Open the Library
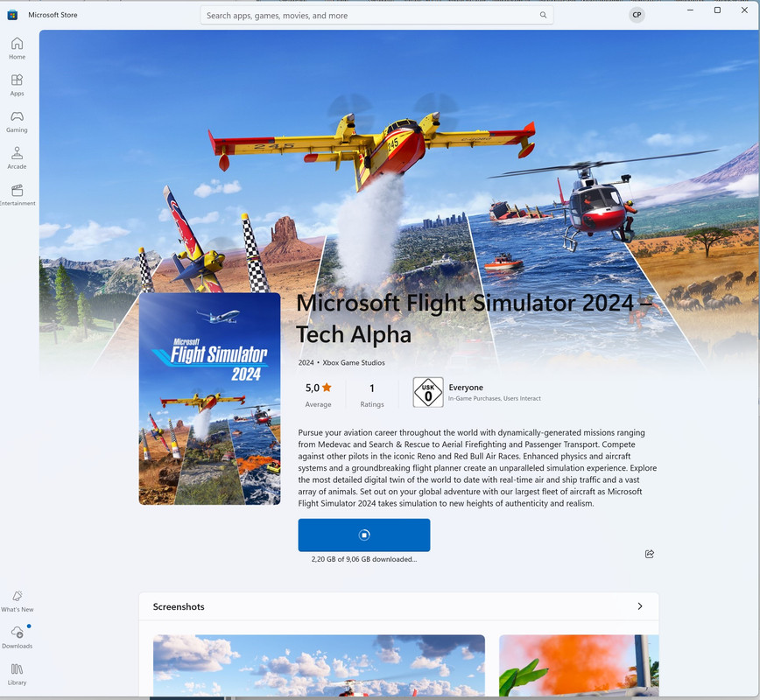Screen dimensions: 760x700 point(17,675)
